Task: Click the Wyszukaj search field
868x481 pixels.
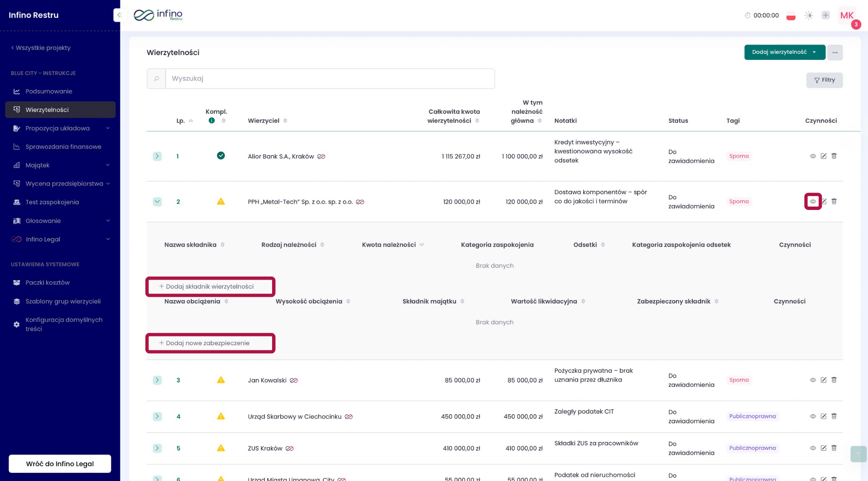Action: click(x=329, y=78)
